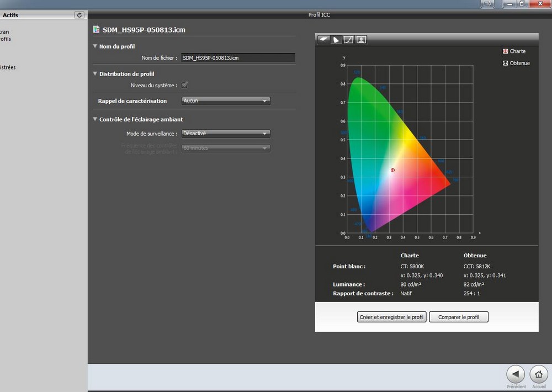Screen dimensions: 552x392
Task: Click the 80 cd/m² target luminance value
Action: tap(411, 284)
